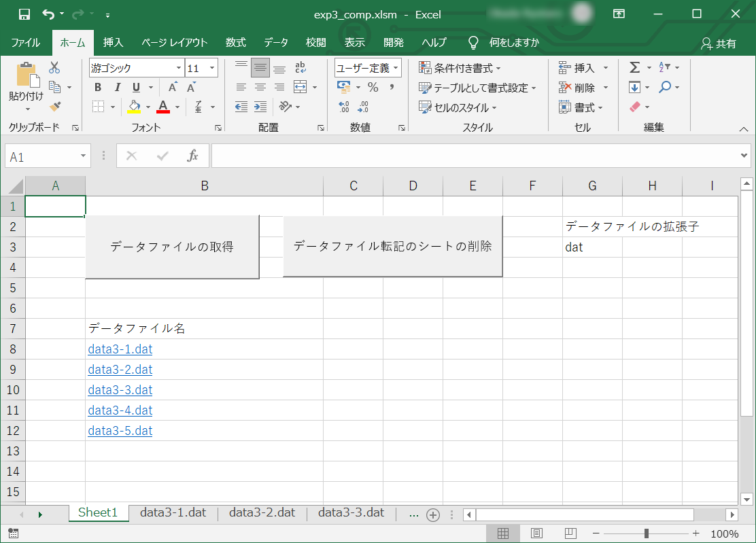Apply comma style format
Screen dimensions: 756x543
pos(392,87)
